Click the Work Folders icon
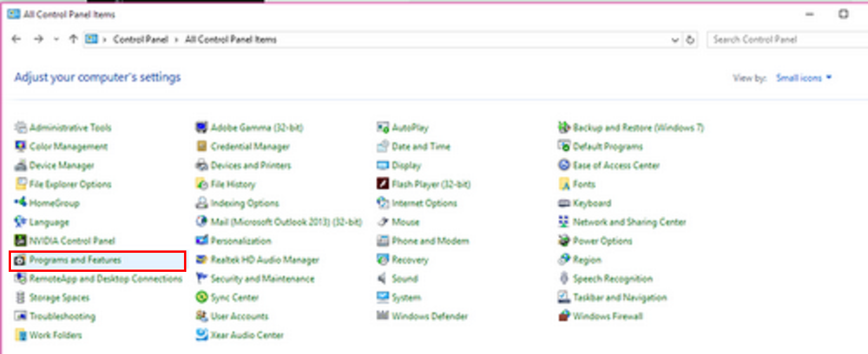Image resolution: width=868 pixels, height=354 pixels. pos(21,335)
